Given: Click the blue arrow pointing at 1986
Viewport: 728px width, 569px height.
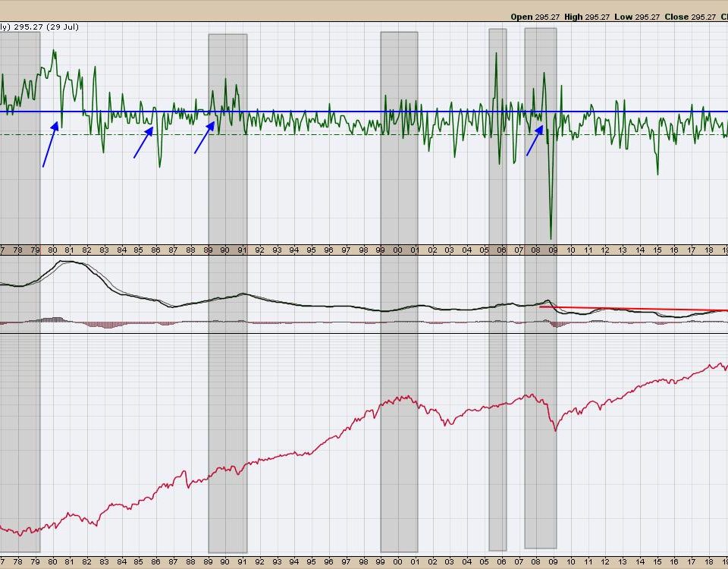Looking at the screenshot, I should tap(144, 142).
